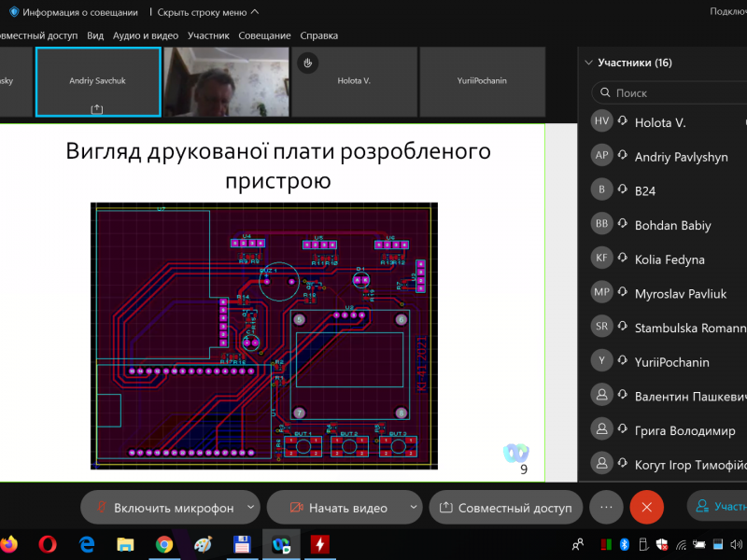The height and width of the screenshot is (560, 747).
Task: Open the Справка menu
Action: [318, 35]
